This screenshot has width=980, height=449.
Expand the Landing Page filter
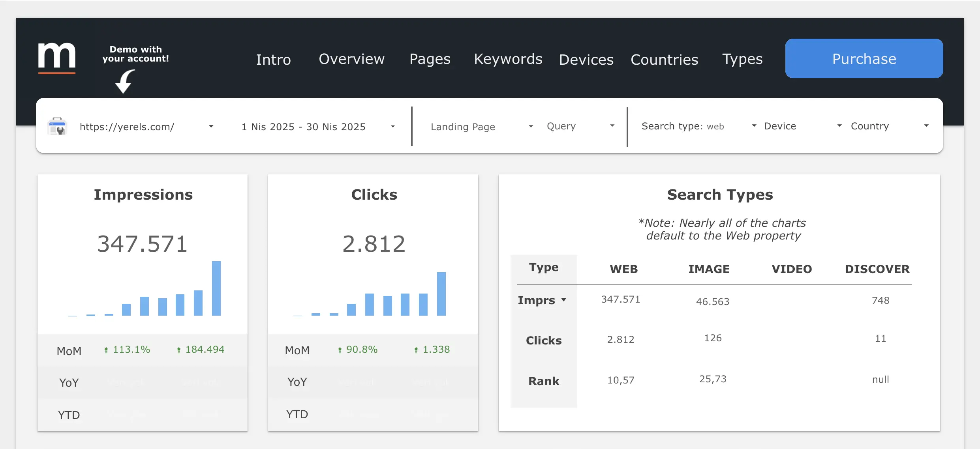(x=531, y=126)
